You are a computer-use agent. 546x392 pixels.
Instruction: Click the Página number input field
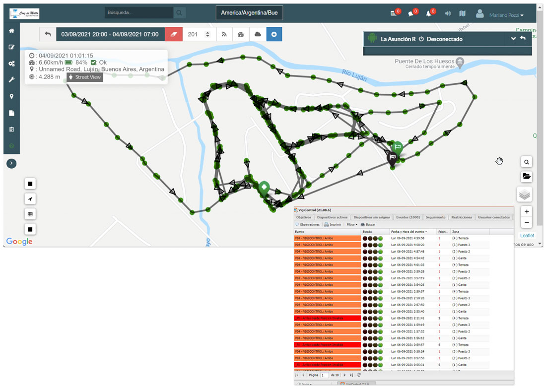324,375
